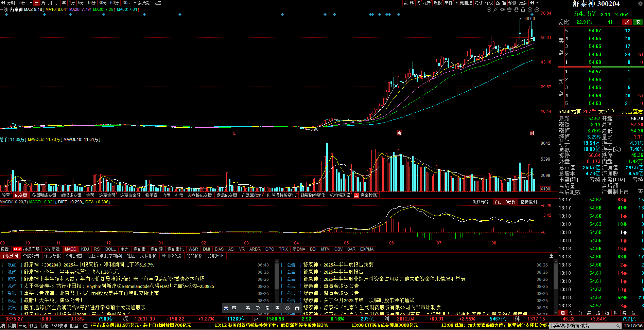Open the chart settings gear icon
The width and height of the screenshot is (644, 330).
[489, 10]
